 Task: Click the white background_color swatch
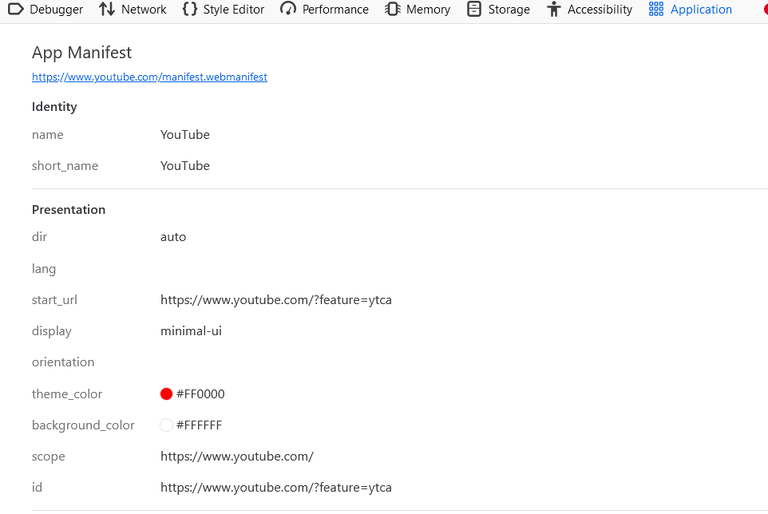[167, 425]
